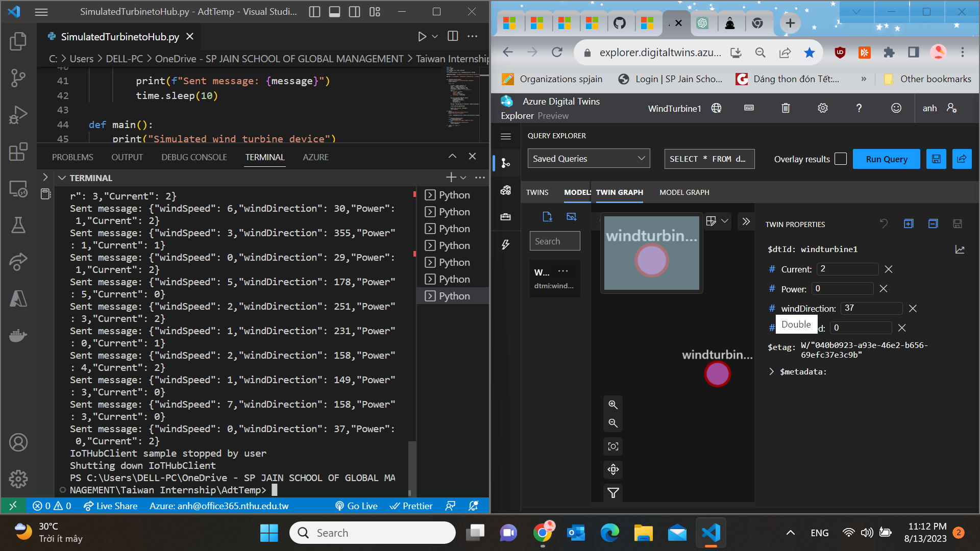Toggle Overlay results checkbox
The width and height of the screenshot is (980, 551).
tap(841, 159)
